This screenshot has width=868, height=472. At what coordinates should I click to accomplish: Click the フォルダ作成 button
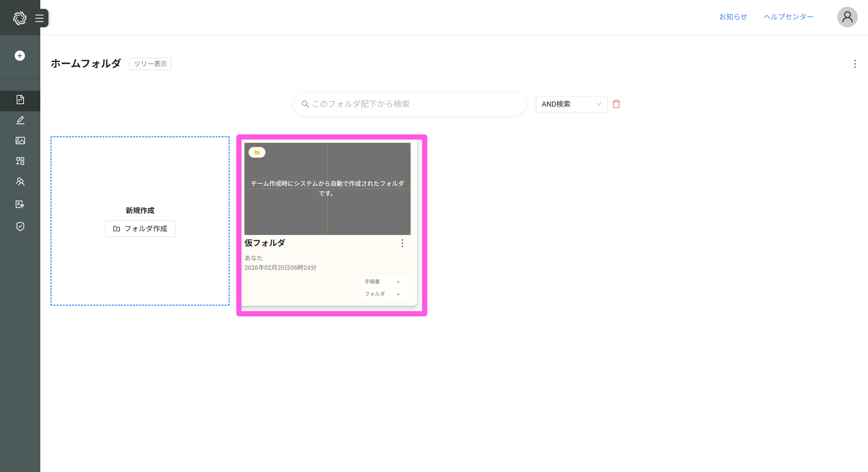click(140, 228)
